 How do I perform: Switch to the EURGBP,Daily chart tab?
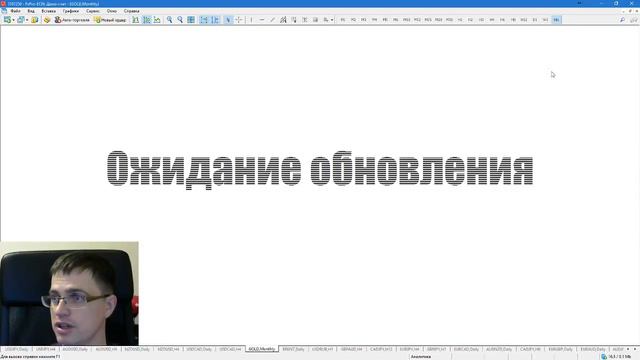(x=560, y=349)
